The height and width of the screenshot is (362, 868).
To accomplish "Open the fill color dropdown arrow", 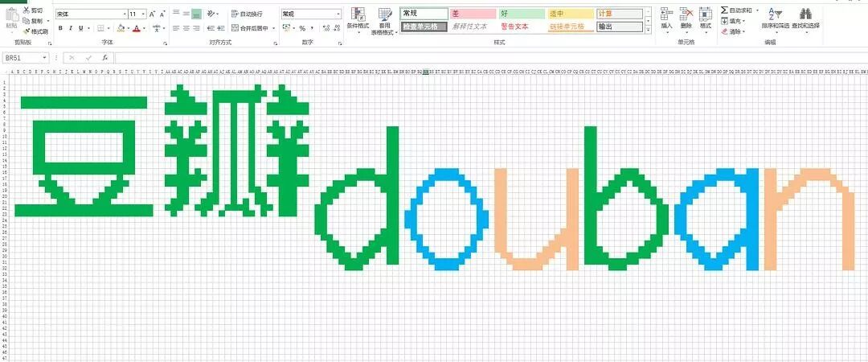I will 128,28.
